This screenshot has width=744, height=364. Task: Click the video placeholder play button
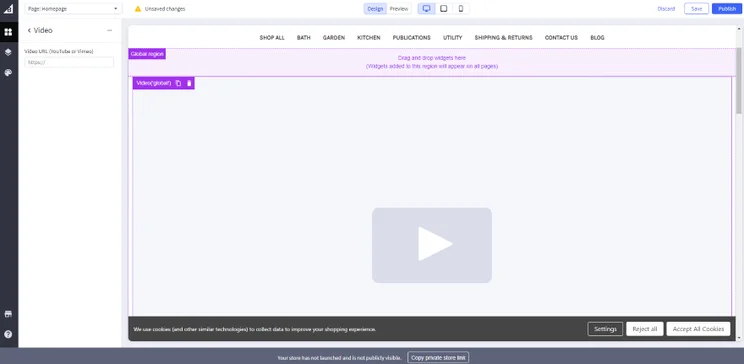432,245
